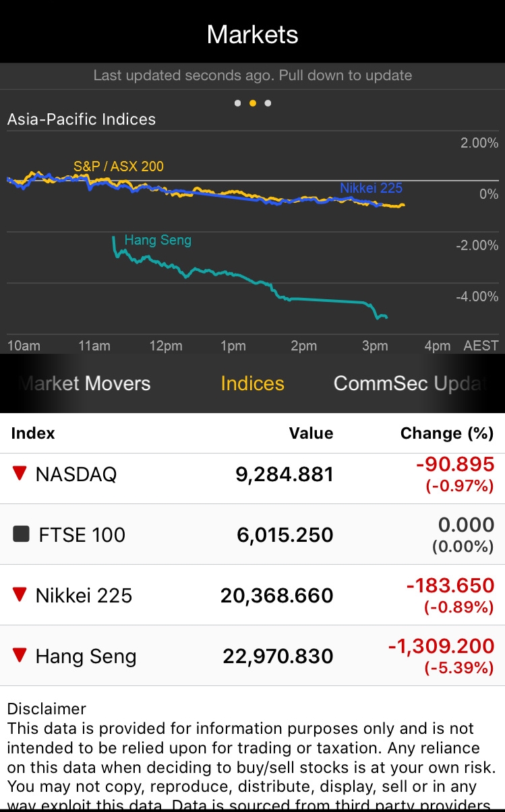The height and width of the screenshot is (812, 505).
Task: Sort by the Index column header
Action: 33,433
